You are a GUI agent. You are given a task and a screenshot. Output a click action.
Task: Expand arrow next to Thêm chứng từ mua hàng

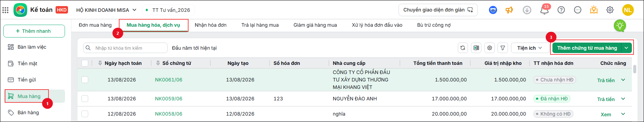pos(626,48)
